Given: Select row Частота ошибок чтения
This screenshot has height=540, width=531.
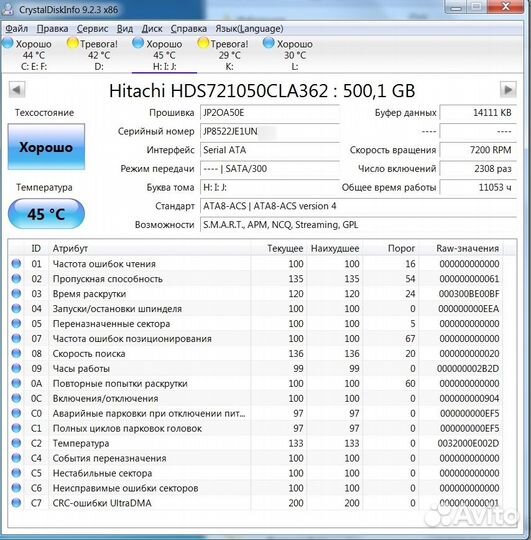Looking at the screenshot, I should (x=255, y=264).
